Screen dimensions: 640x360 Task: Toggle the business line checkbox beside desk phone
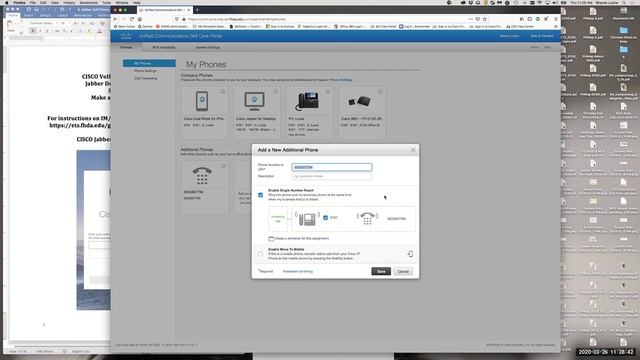tap(325, 218)
